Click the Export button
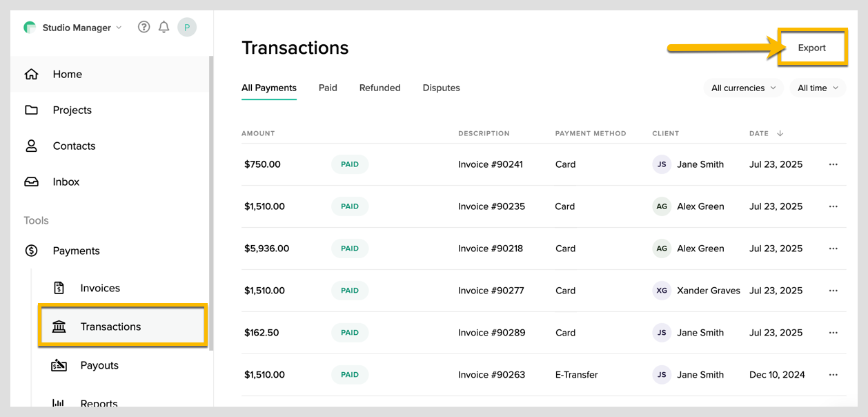This screenshot has width=868, height=417. click(811, 48)
